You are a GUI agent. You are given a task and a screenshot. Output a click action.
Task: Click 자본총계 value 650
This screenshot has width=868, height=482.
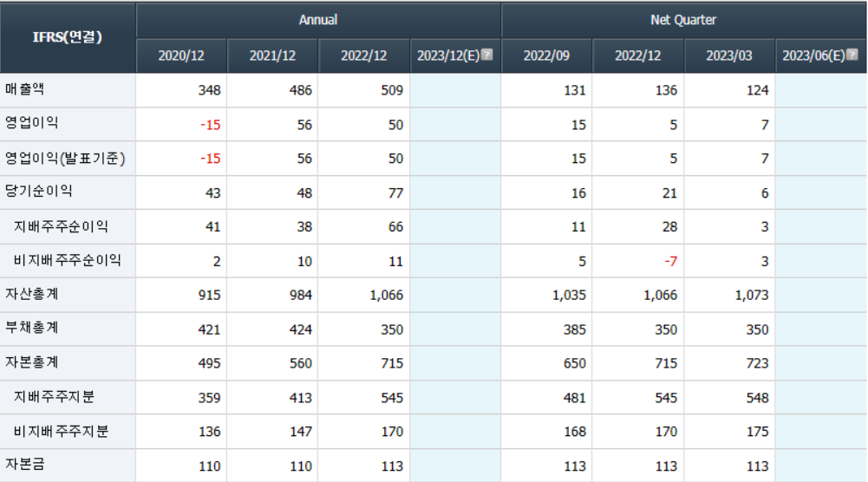pyautogui.click(x=575, y=363)
